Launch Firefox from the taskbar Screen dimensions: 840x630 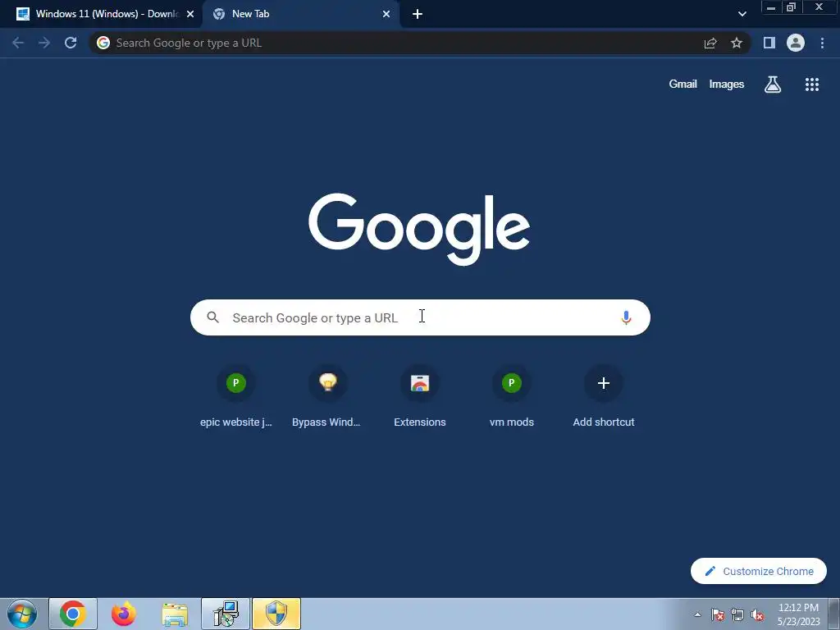pos(123,614)
